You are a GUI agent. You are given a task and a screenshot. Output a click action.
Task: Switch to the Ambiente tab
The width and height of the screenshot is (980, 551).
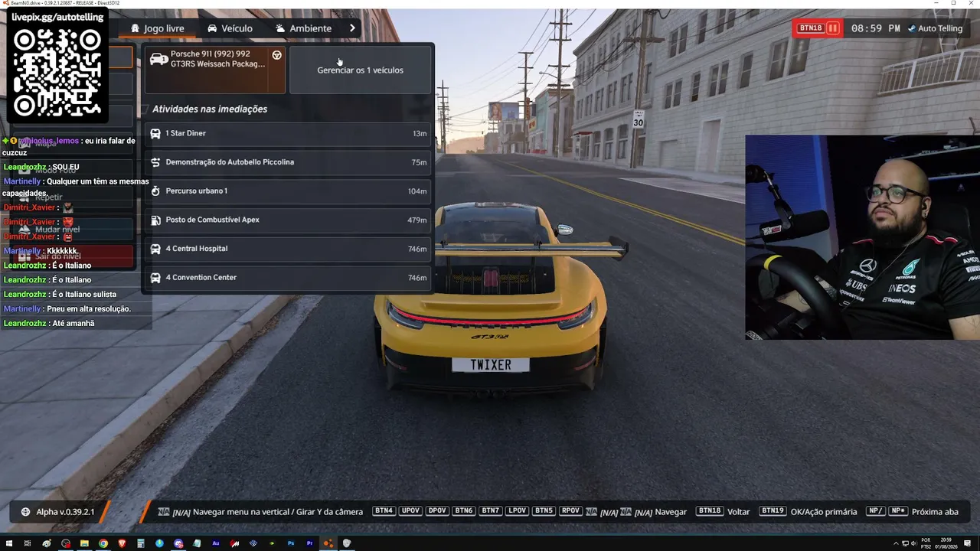click(303, 28)
